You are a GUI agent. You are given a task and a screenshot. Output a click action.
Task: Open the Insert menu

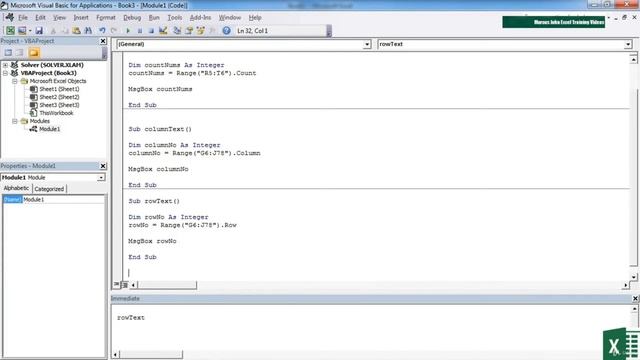[81, 18]
